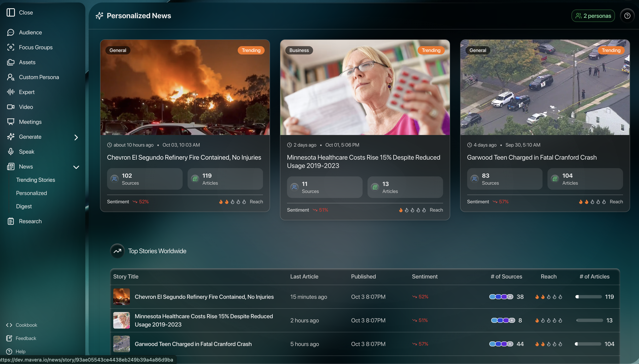Expand the Generate menu chevron
Viewport: 639px width, 364px height.
click(76, 137)
